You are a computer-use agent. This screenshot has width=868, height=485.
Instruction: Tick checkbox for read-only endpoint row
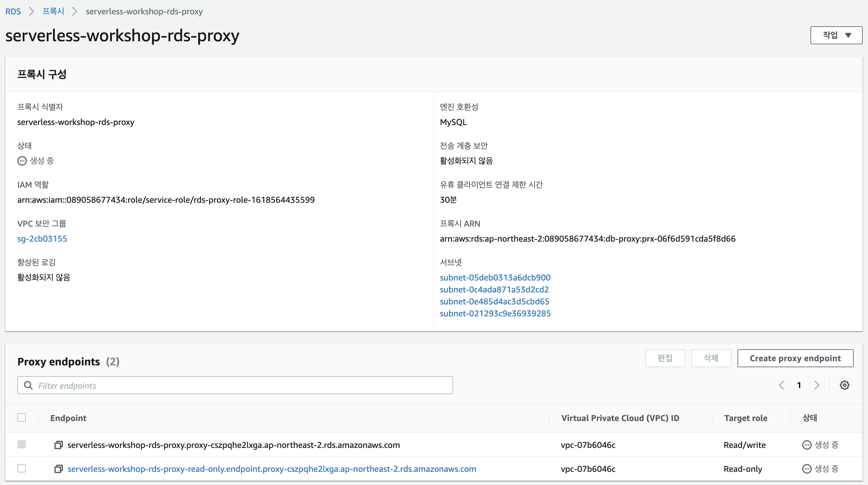coord(22,468)
